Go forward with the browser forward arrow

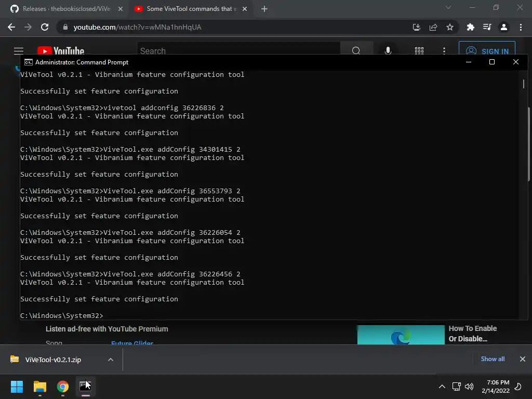coord(28,27)
